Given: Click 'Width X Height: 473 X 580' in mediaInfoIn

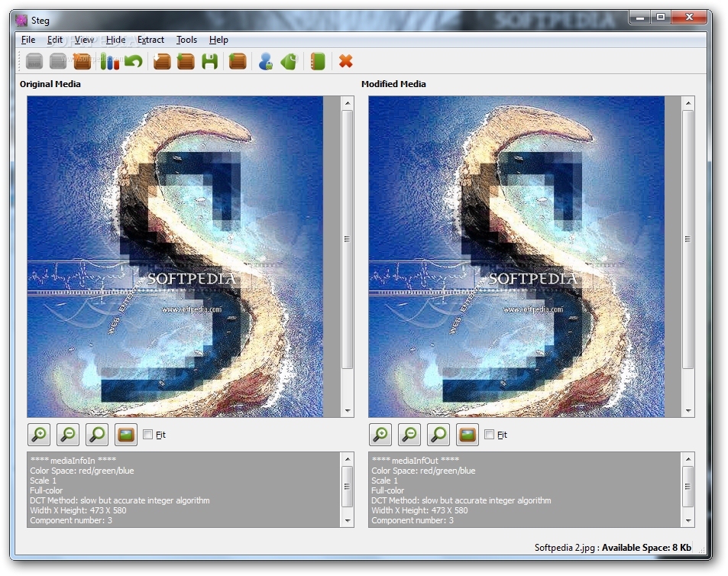Looking at the screenshot, I should pyautogui.click(x=78, y=510).
